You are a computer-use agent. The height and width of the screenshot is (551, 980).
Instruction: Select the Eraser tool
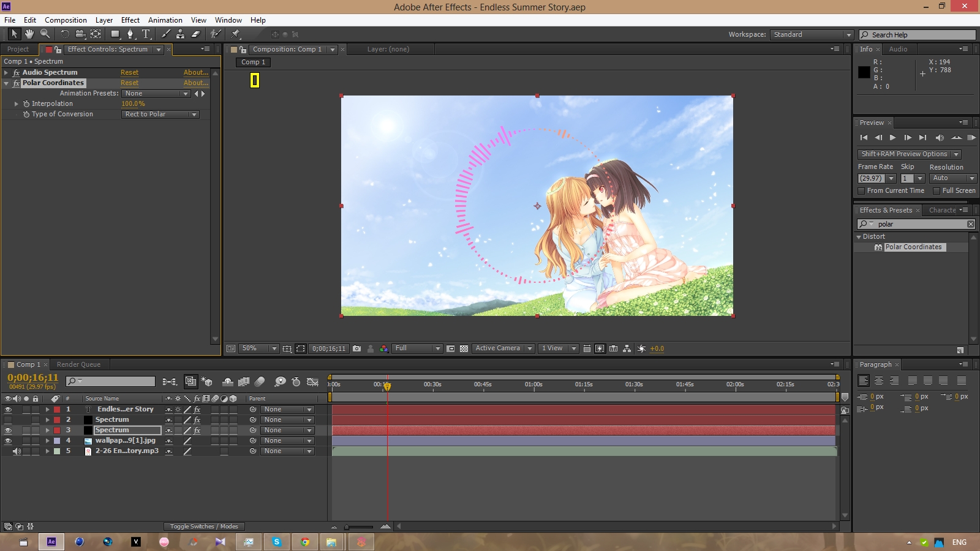195,34
